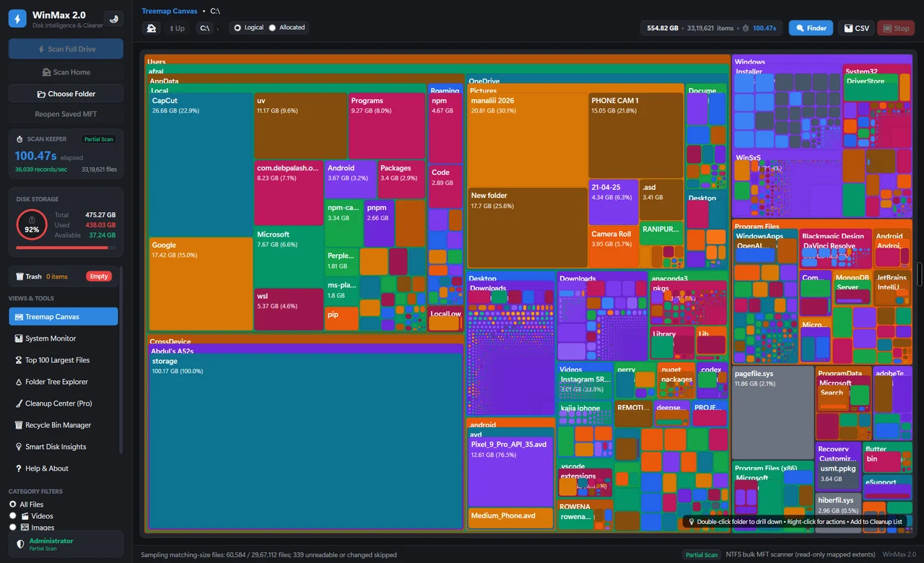Select the Allocated size radio button
Viewport: 924px width, 563px height.
[272, 28]
